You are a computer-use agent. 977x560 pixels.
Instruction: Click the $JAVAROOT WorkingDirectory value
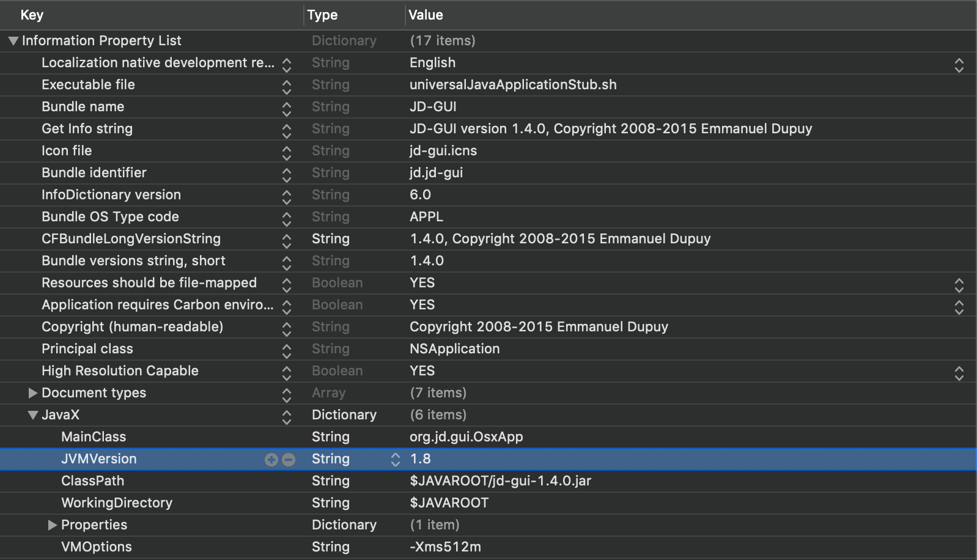[x=449, y=503]
